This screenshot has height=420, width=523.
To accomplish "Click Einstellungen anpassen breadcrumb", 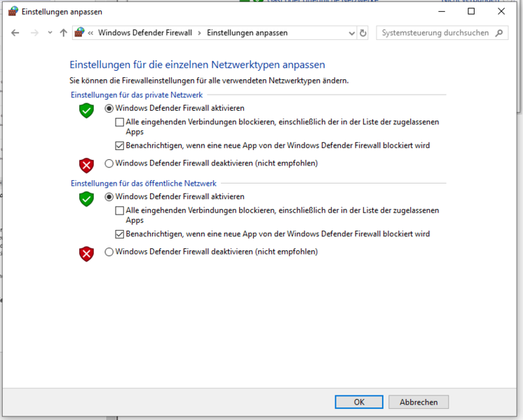I will (x=247, y=33).
